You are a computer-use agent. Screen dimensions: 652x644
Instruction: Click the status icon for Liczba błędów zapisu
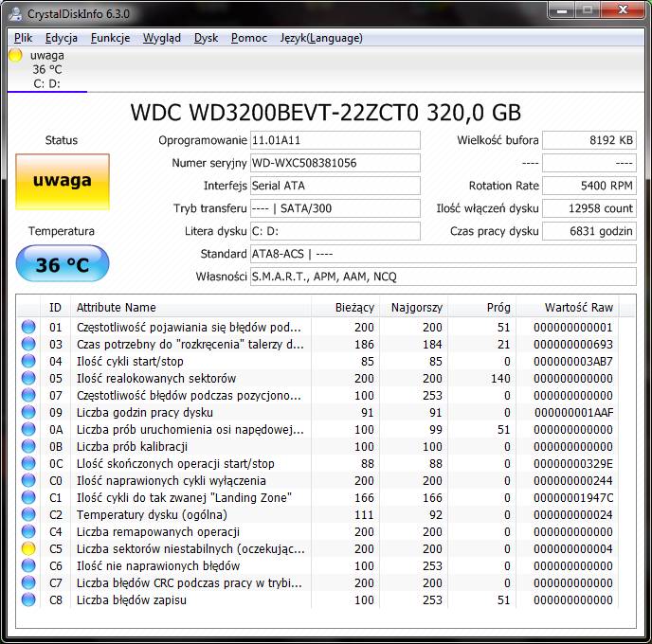[x=28, y=599]
